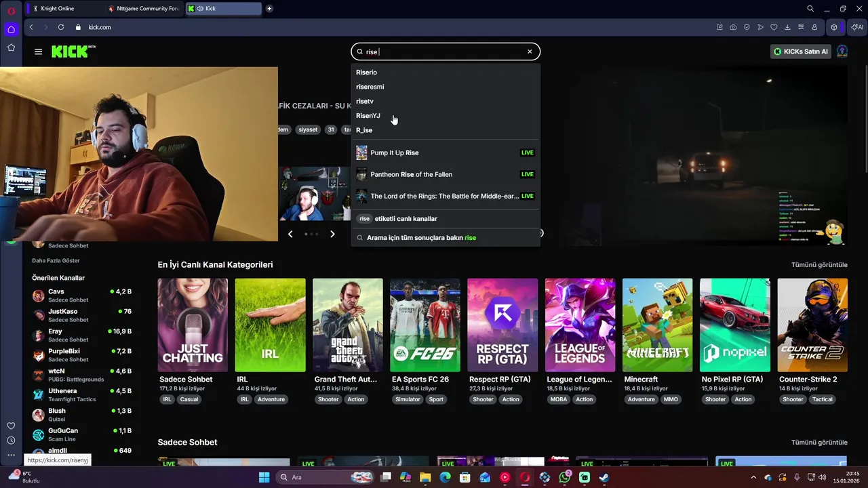The image size is (868, 488).
Task: Open user profile avatar on Kick
Action: [x=842, y=52]
